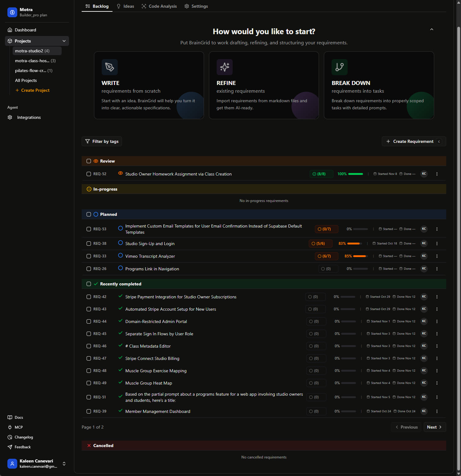The width and height of the screenshot is (461, 476).
Task: Click the REFINE sparkles icon
Action: click(x=225, y=67)
